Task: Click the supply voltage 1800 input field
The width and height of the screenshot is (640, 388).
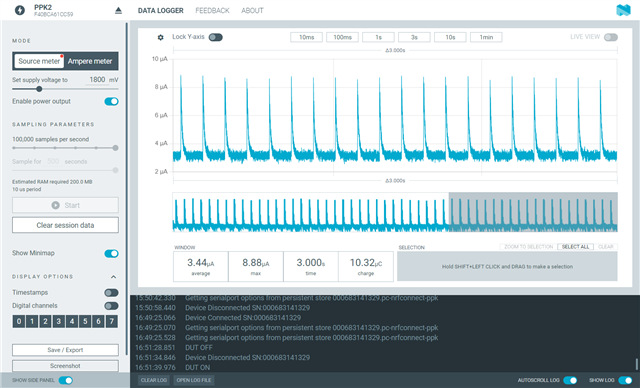Action: [97, 80]
